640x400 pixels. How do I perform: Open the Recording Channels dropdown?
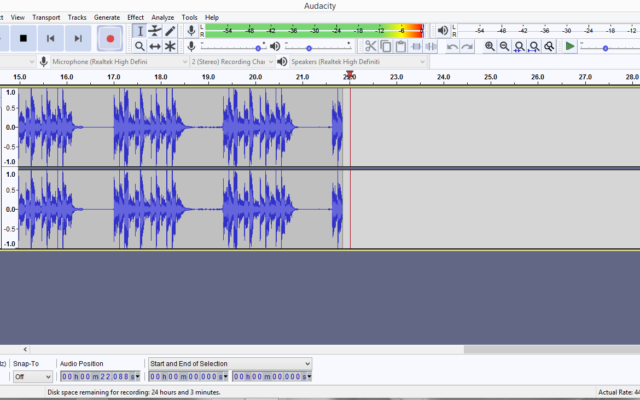pyautogui.click(x=232, y=62)
